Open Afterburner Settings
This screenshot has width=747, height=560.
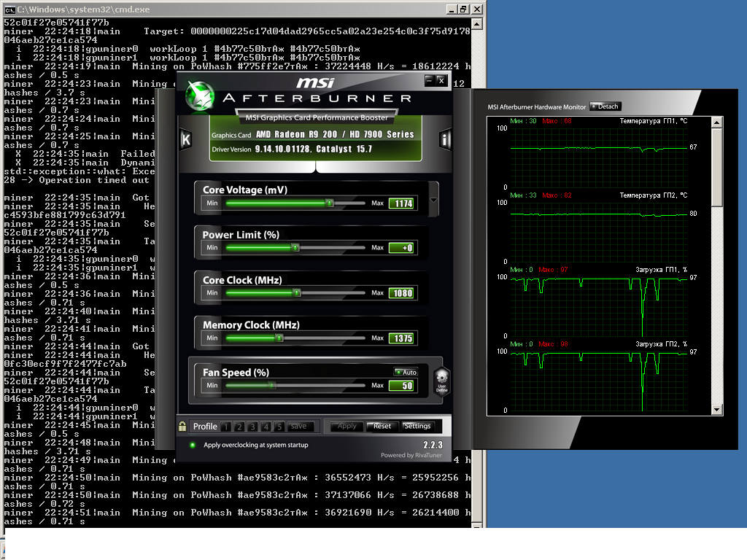click(417, 427)
